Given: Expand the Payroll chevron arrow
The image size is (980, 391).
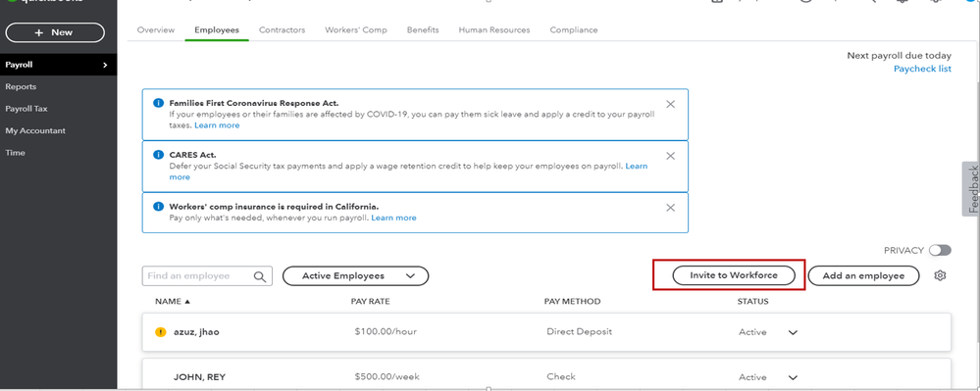Looking at the screenshot, I should (105, 65).
